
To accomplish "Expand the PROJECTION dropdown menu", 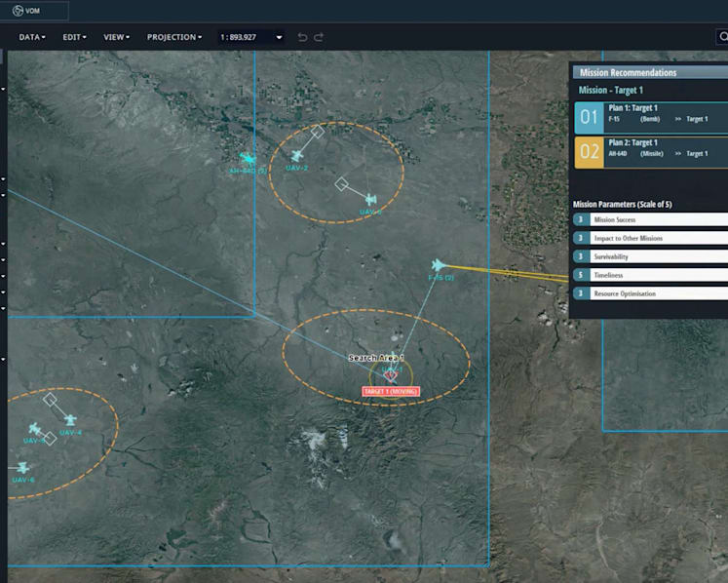I will [174, 37].
